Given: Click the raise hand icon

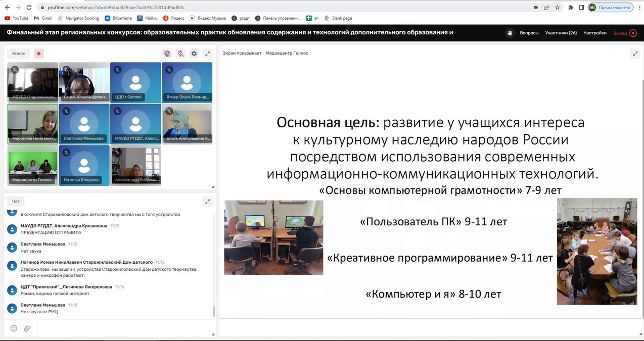Looking at the screenshot, I should (510, 33).
